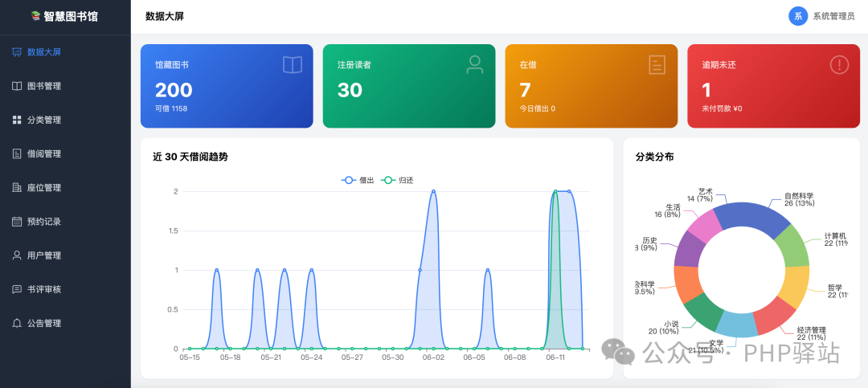
Task: Click the 数据大屏 sidebar icon
Action: 17,52
